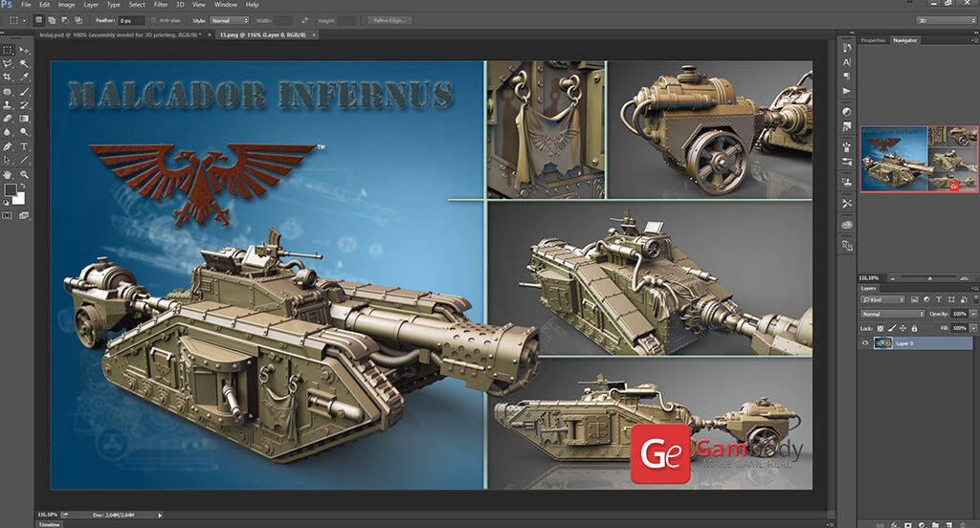980x528 pixels.
Task: Select the Horizontal Type tool
Action: click(x=25, y=147)
